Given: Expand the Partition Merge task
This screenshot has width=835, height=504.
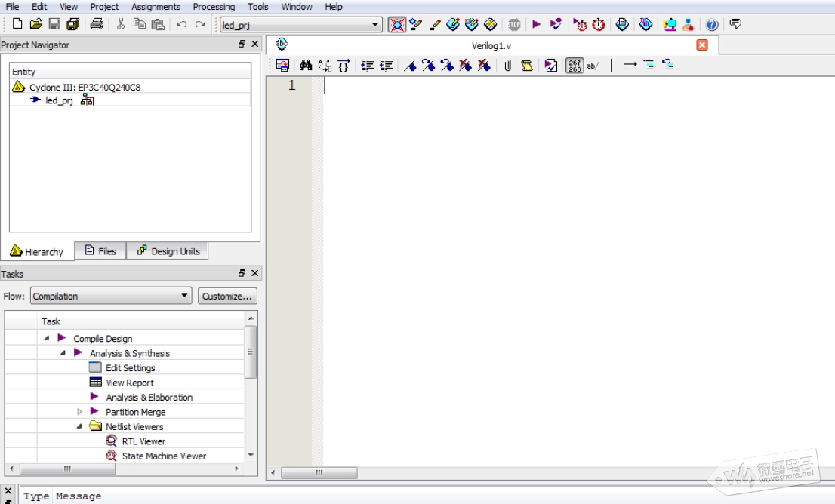Looking at the screenshot, I should pos(79,412).
